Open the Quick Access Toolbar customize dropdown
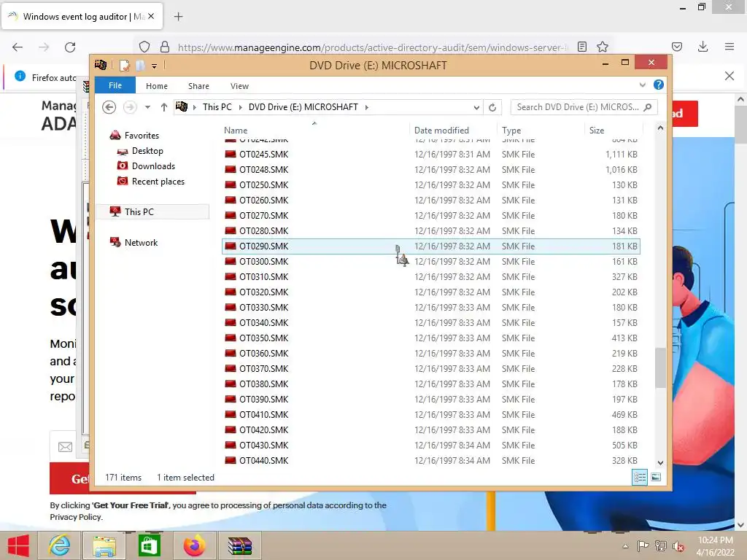This screenshot has height=560, width=747. (x=155, y=66)
